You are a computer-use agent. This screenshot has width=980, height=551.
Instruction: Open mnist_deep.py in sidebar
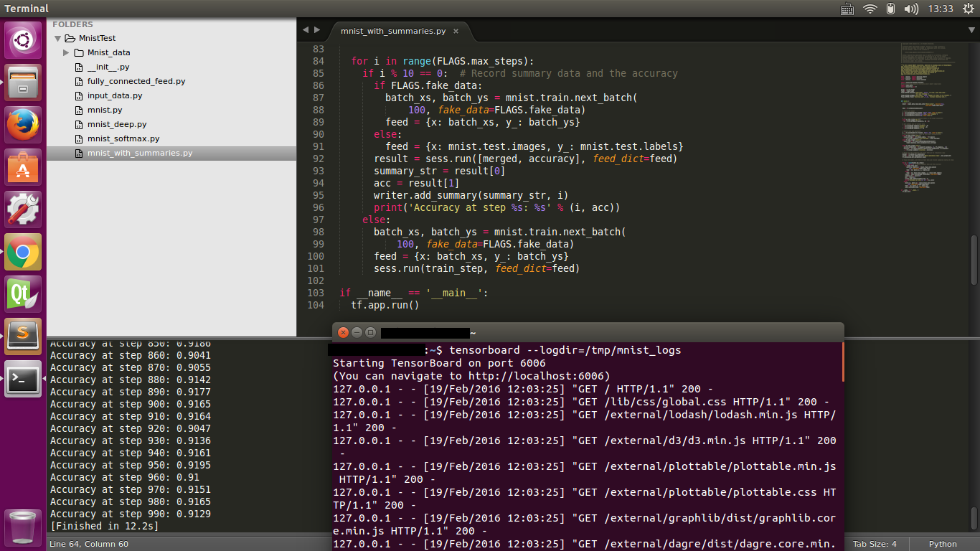click(116, 124)
